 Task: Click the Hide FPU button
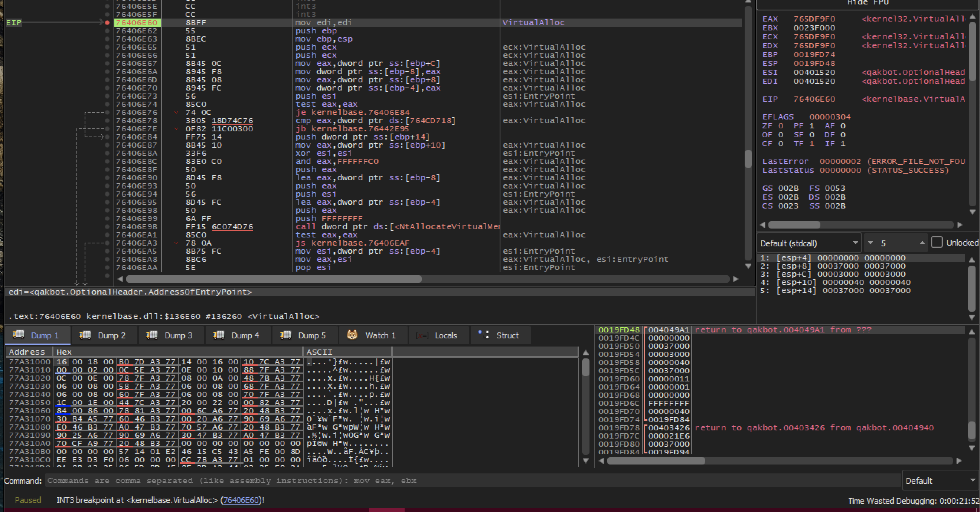coord(868,3)
